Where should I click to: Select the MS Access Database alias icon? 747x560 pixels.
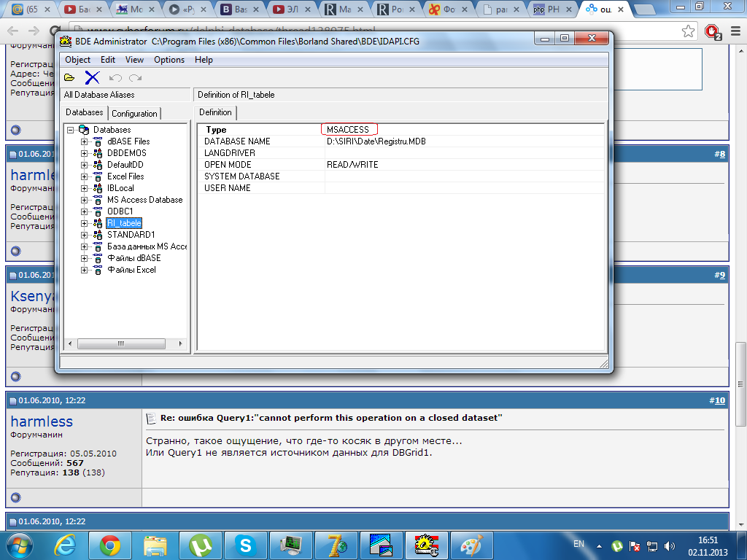(x=98, y=200)
